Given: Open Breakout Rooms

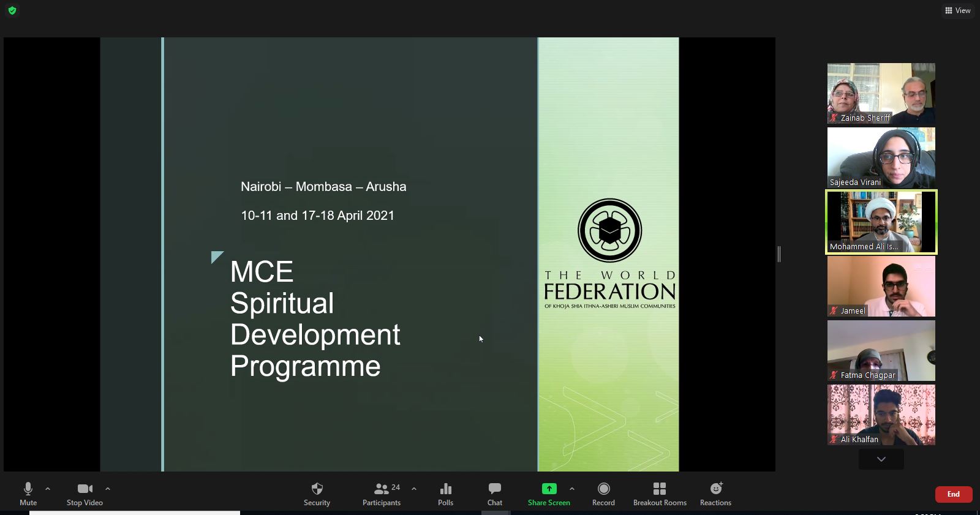Looking at the screenshot, I should point(660,489).
